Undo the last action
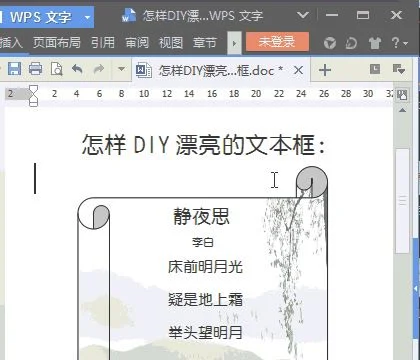 click(77, 69)
